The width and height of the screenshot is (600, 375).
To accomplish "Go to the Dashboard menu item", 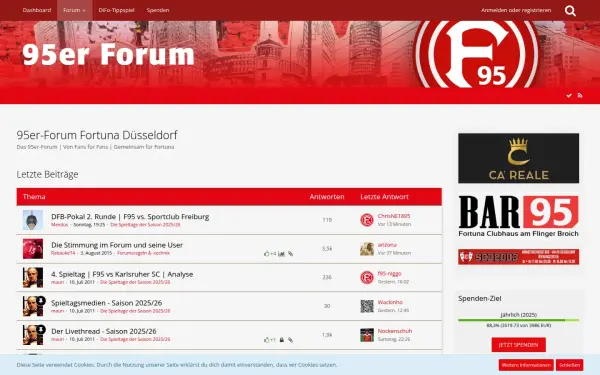I will 37,10.
